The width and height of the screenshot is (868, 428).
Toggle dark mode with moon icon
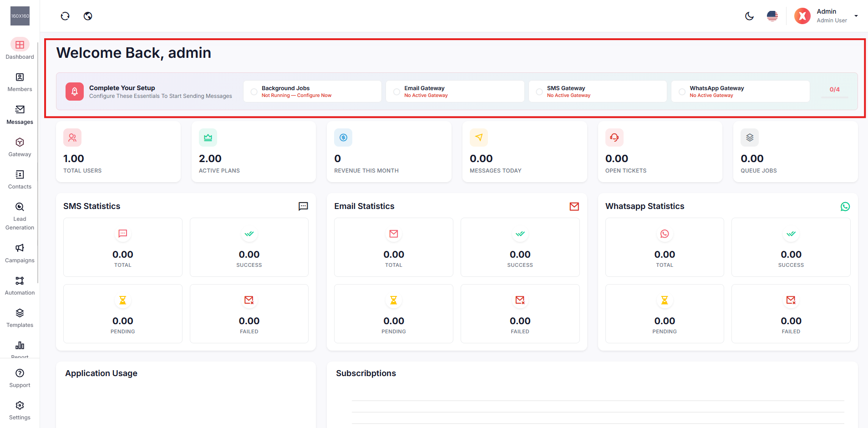(749, 16)
